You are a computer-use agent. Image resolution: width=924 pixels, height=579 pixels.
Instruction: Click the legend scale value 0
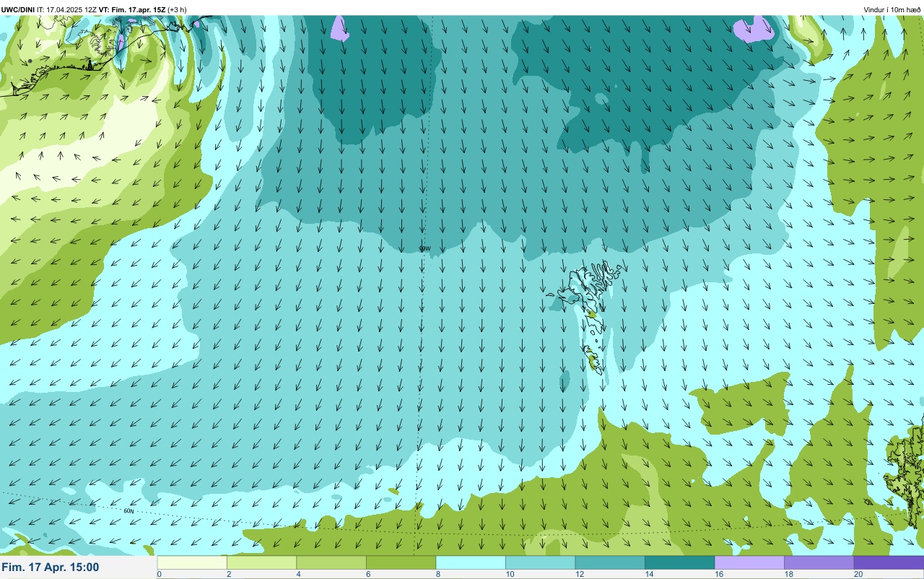[159, 575]
